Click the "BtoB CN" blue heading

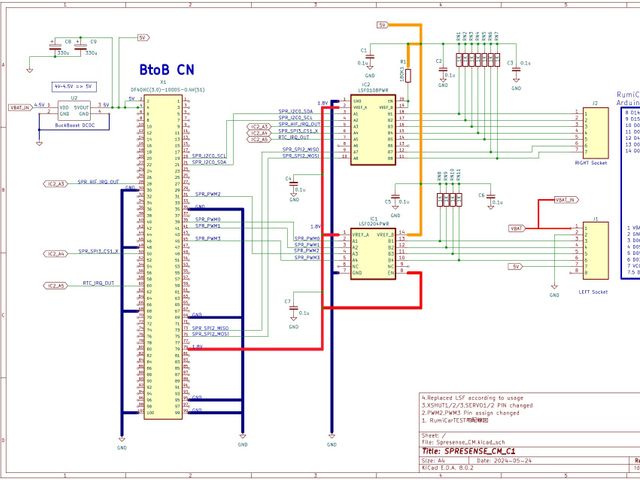pos(167,69)
